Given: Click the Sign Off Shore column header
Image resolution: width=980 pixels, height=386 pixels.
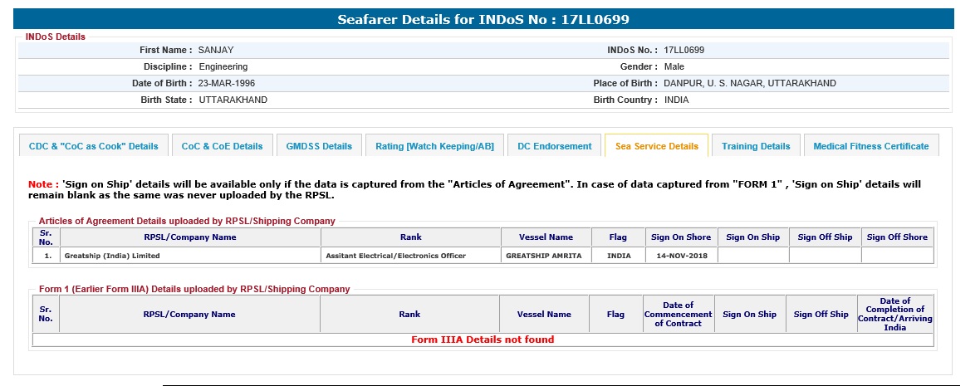Looking at the screenshot, I should [897, 237].
